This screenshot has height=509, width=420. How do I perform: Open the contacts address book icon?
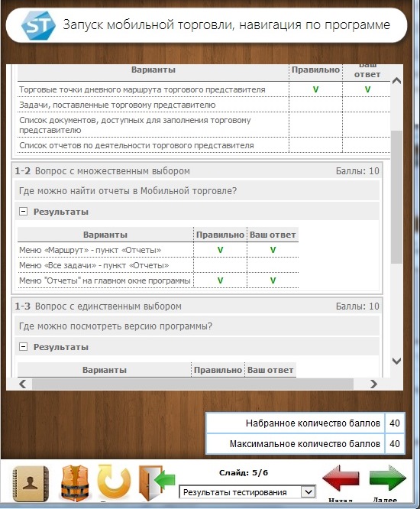[x=31, y=484]
